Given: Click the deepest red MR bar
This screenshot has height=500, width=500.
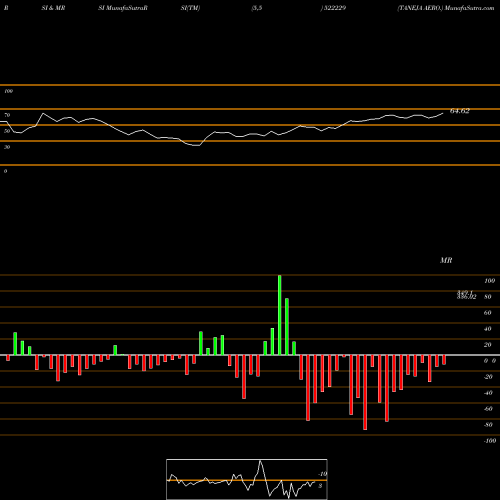Looking at the screenshot, I should pos(365,392).
